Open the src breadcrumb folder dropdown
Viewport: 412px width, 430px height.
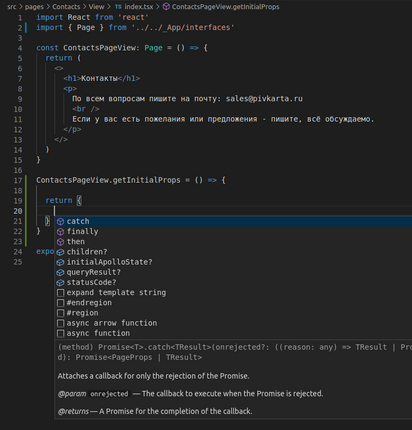coord(12,7)
